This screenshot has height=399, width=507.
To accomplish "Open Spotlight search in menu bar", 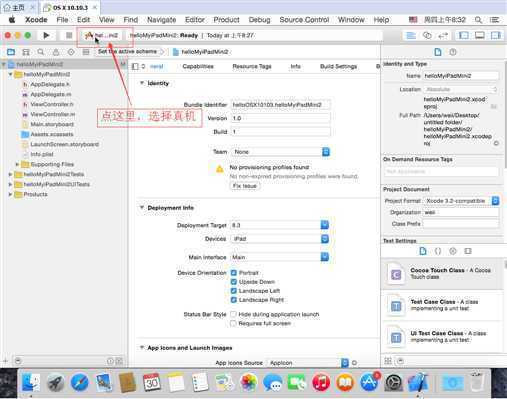I will [478, 20].
